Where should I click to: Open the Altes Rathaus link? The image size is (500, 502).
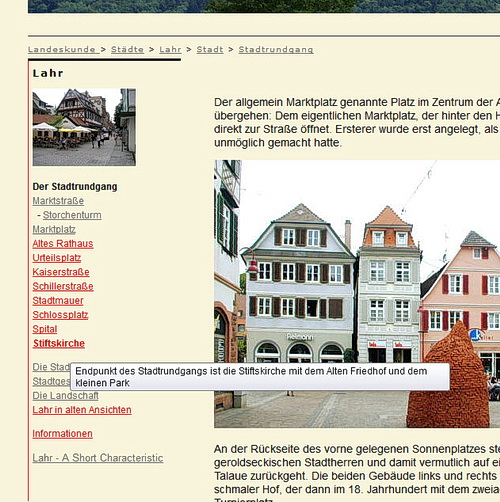coord(63,244)
